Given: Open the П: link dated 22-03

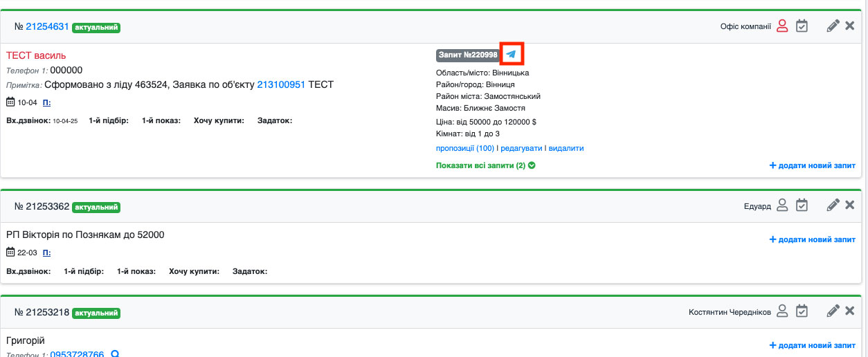Looking at the screenshot, I should click(46, 253).
